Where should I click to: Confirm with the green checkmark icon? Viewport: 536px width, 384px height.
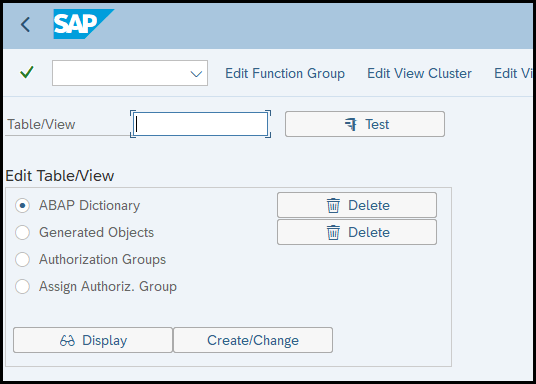coord(27,72)
